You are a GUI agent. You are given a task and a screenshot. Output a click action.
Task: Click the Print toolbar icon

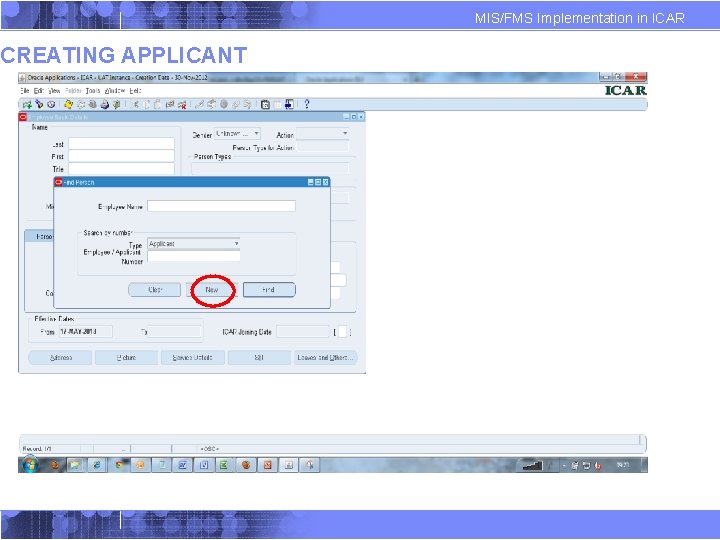coord(105,105)
